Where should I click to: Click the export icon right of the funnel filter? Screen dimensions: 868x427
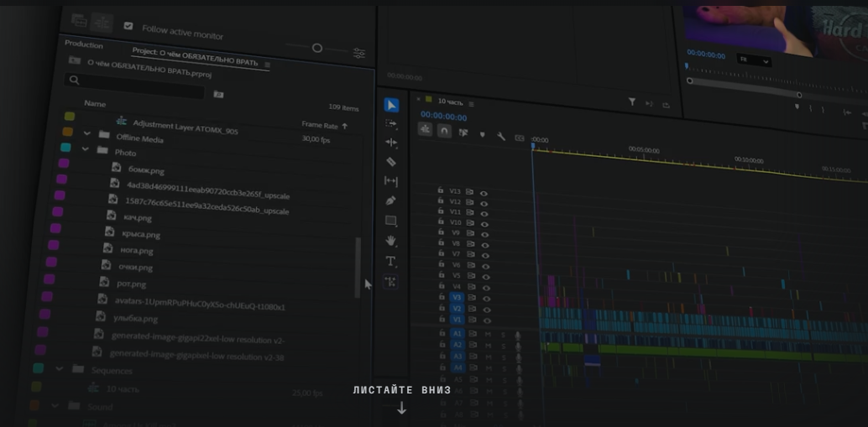pos(666,105)
